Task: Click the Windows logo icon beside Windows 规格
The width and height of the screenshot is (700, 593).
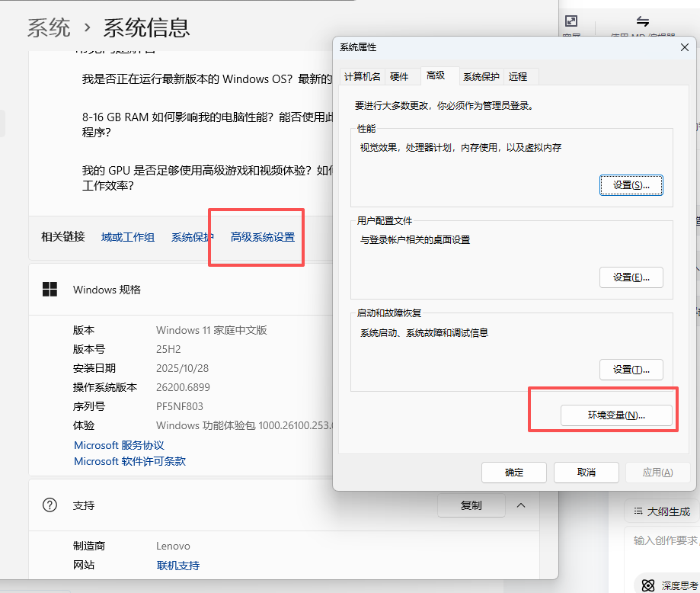Action: click(50, 290)
